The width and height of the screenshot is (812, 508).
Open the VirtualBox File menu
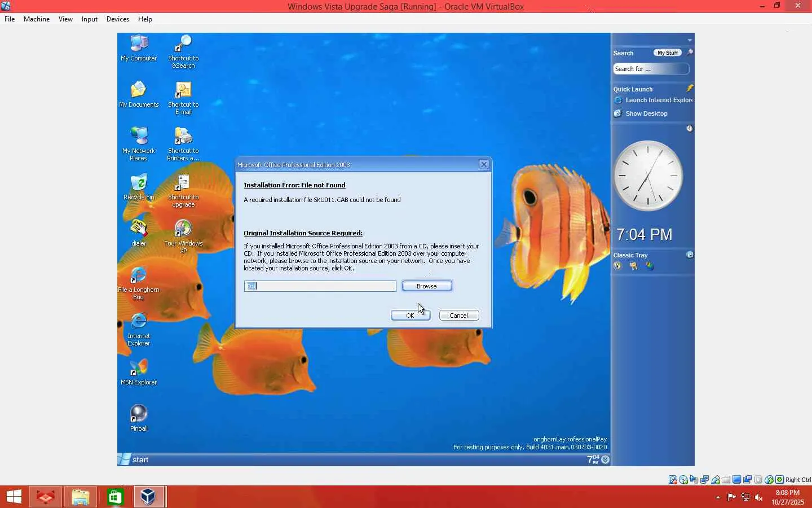pos(10,19)
